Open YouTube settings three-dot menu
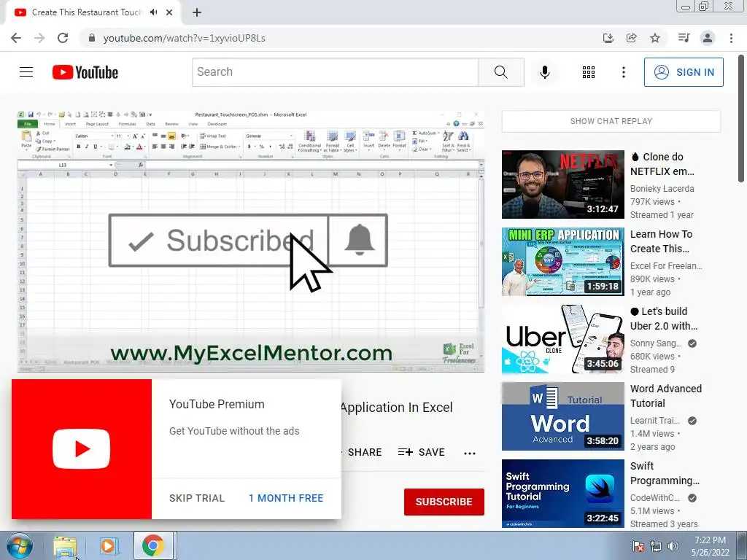This screenshot has height=560, width=747. tap(624, 72)
